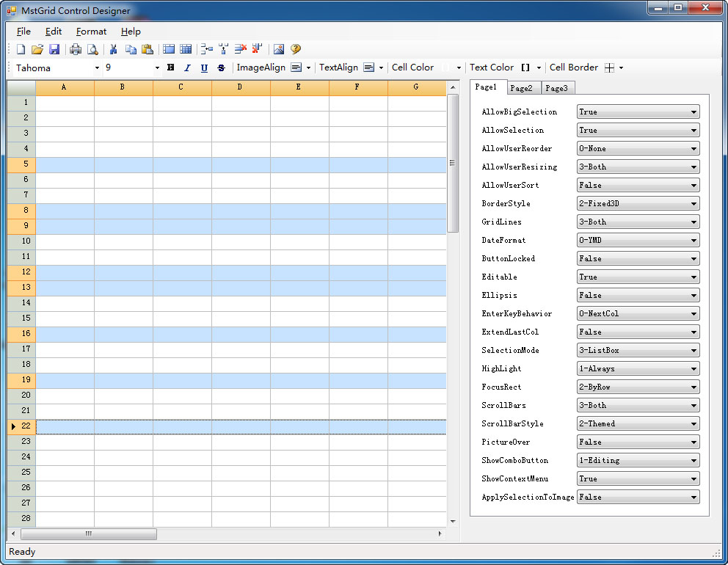Switch to the Page2 tab
Image resolution: width=728 pixels, height=565 pixels.
click(x=521, y=88)
